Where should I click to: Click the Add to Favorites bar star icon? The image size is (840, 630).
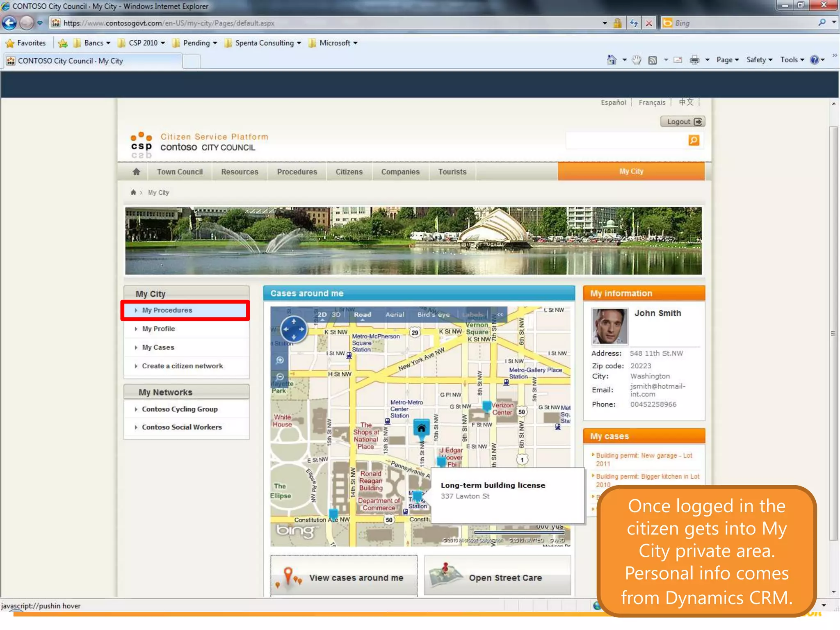[x=63, y=43]
